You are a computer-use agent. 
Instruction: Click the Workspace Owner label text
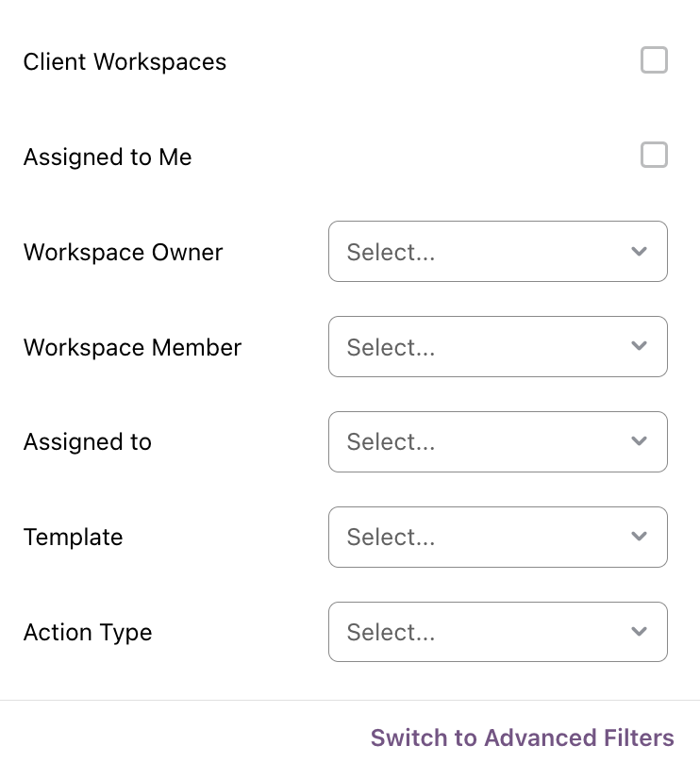123,252
